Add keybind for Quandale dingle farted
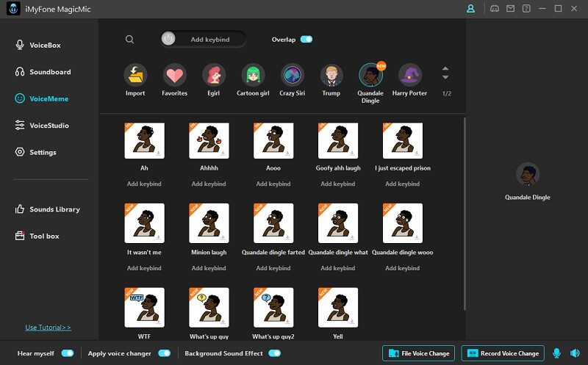The width and height of the screenshot is (588, 365). pos(273,268)
